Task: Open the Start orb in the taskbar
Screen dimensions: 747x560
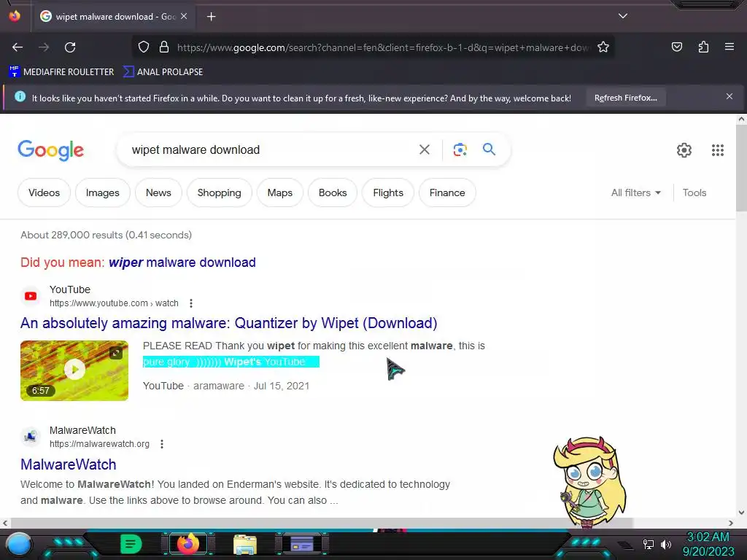Action: coord(19,545)
